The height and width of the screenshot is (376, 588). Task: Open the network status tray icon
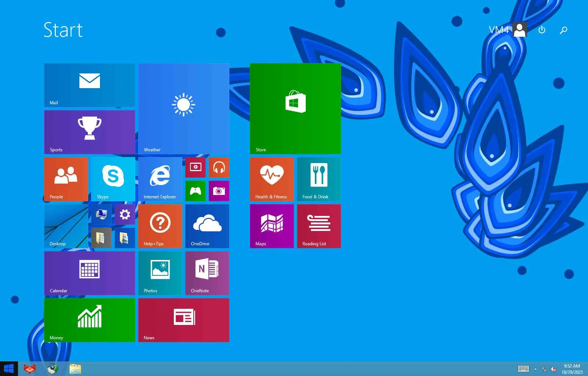coord(545,369)
